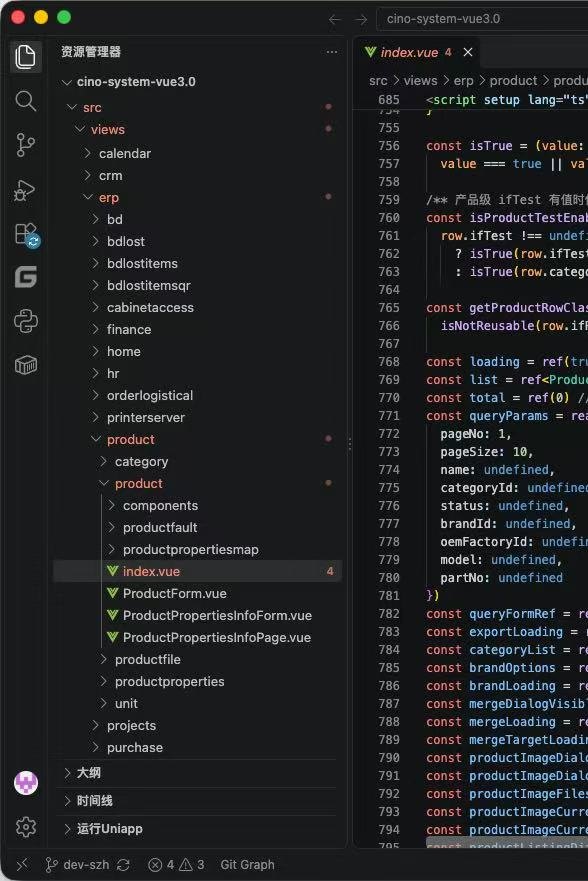The width and height of the screenshot is (588, 881).
Task: Expand the bdlostitems folder
Action: pyautogui.click(x=198, y=263)
